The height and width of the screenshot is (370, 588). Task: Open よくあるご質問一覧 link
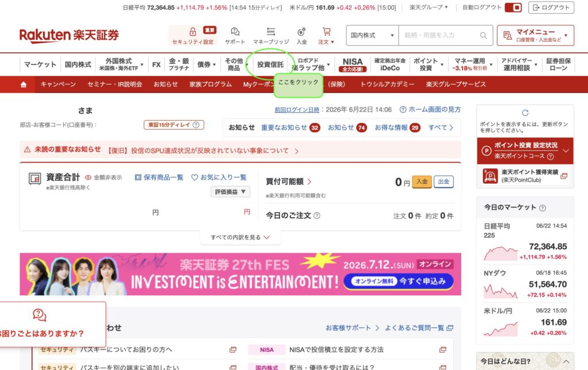tap(419, 328)
